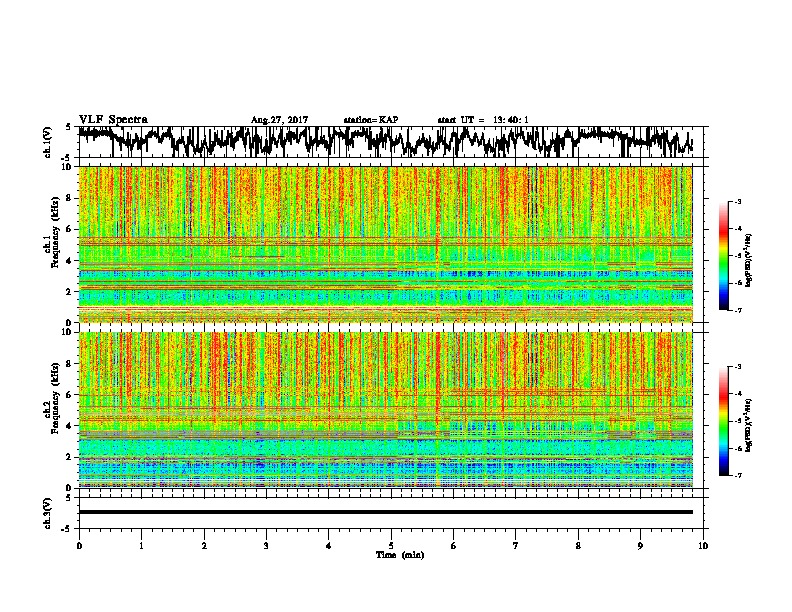Click time axis tick label "2"
This screenshot has width=792, height=612.
[x=204, y=546]
